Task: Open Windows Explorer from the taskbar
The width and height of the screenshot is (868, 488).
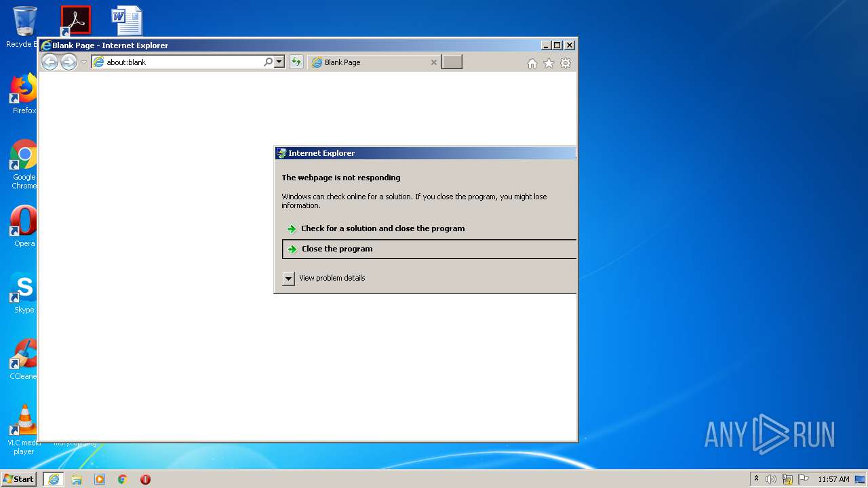Action: (77, 479)
